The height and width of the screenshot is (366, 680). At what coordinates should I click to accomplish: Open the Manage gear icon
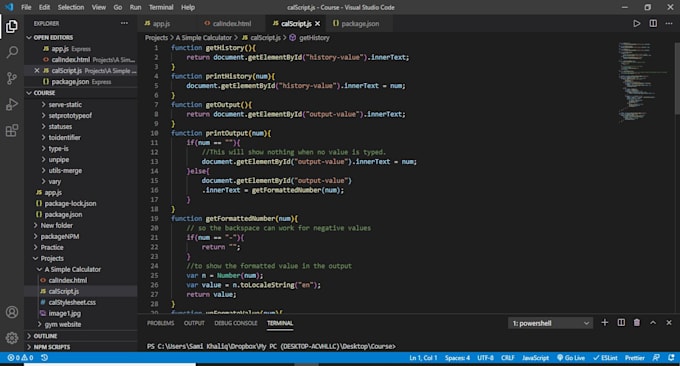point(12,337)
